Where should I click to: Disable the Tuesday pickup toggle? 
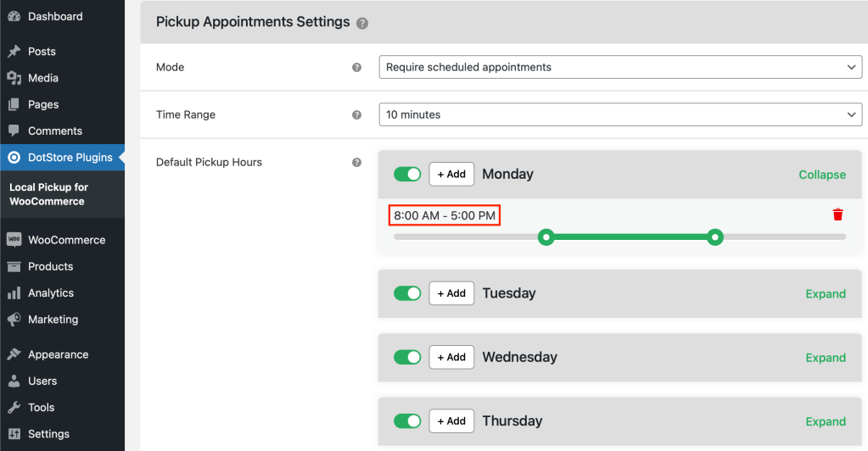(407, 293)
